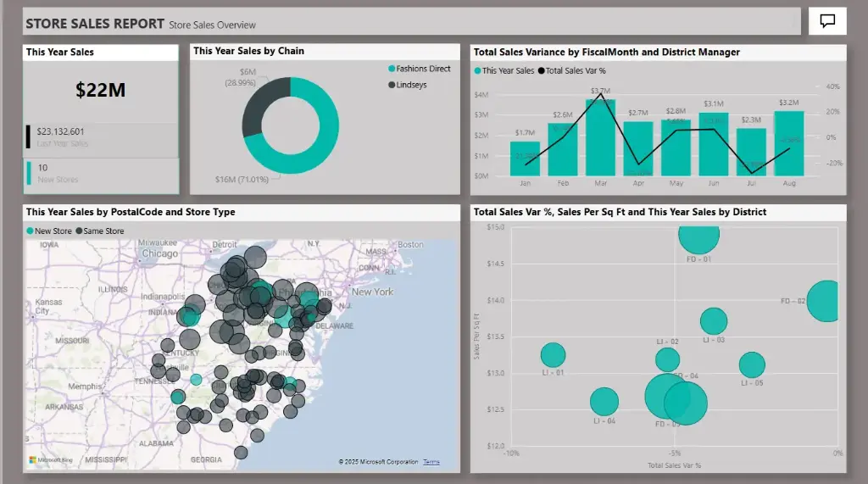Click the FD - 01 bubble
The image size is (868, 484).
(698, 234)
